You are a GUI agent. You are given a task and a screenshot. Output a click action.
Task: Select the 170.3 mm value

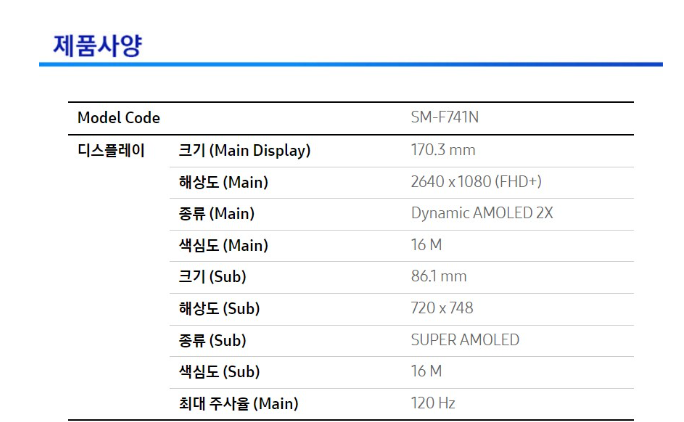coord(443,150)
